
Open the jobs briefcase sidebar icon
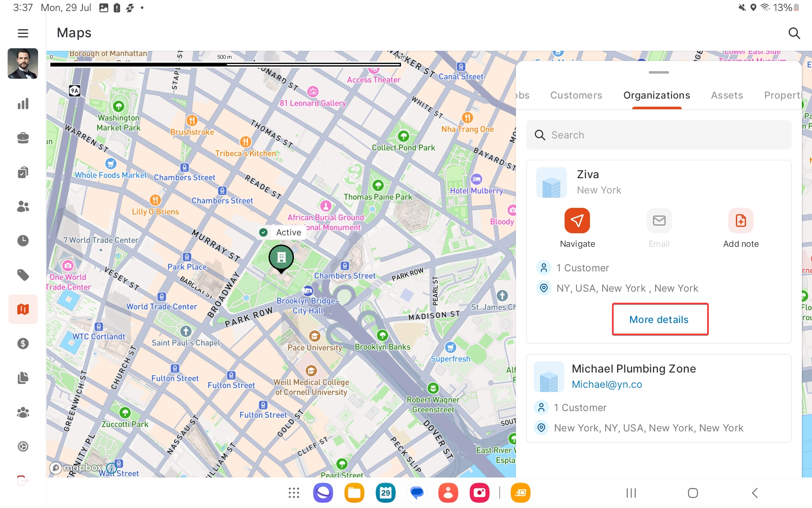pyautogui.click(x=23, y=138)
